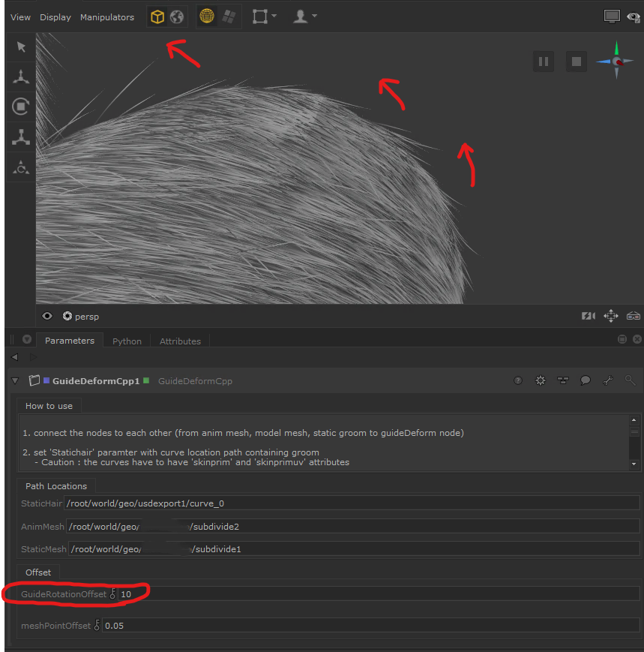Toggle the eye icon beside persp camera
The width and height of the screenshot is (644, 652).
(x=47, y=317)
